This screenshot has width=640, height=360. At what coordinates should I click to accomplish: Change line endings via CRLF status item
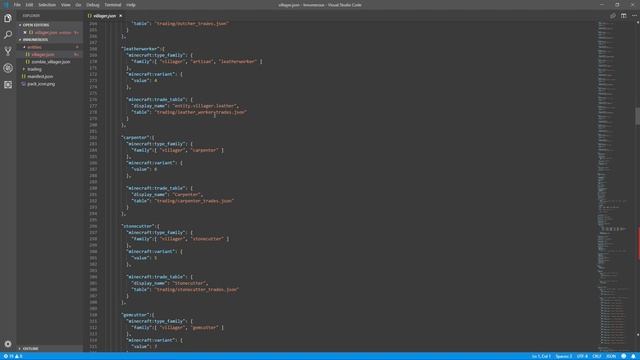pos(596,356)
